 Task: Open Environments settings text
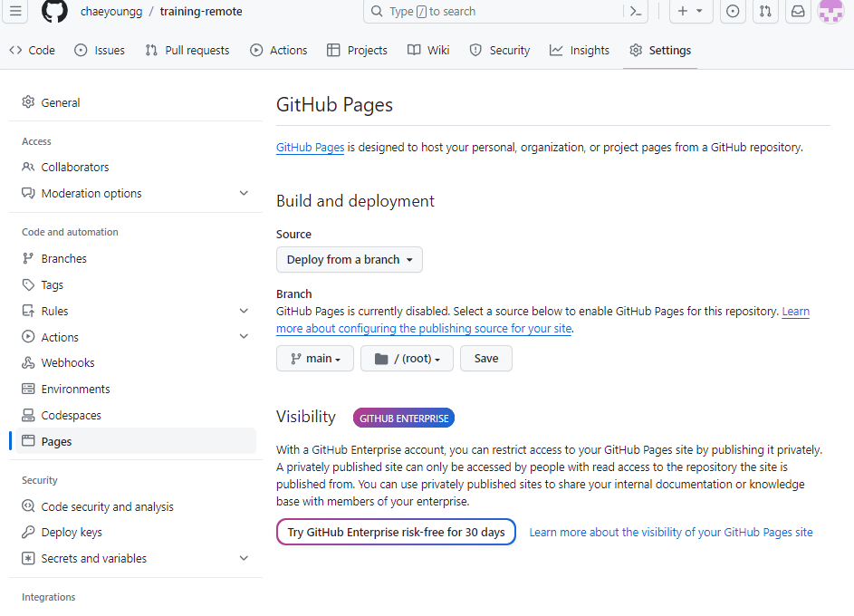click(x=76, y=389)
